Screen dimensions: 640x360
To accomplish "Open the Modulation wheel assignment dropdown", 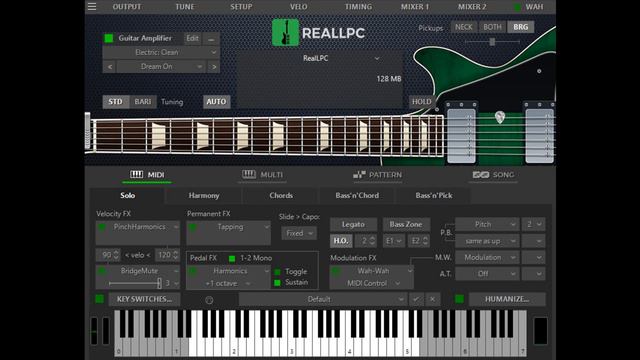I will click(487, 258).
